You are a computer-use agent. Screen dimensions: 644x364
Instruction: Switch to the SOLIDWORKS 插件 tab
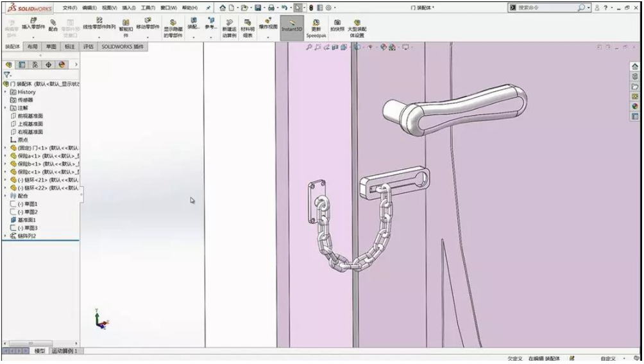[123, 46]
